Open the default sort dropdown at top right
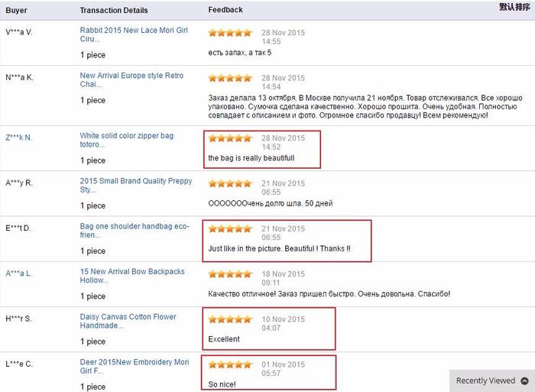This screenshot has width=535, height=392. coord(514,7)
